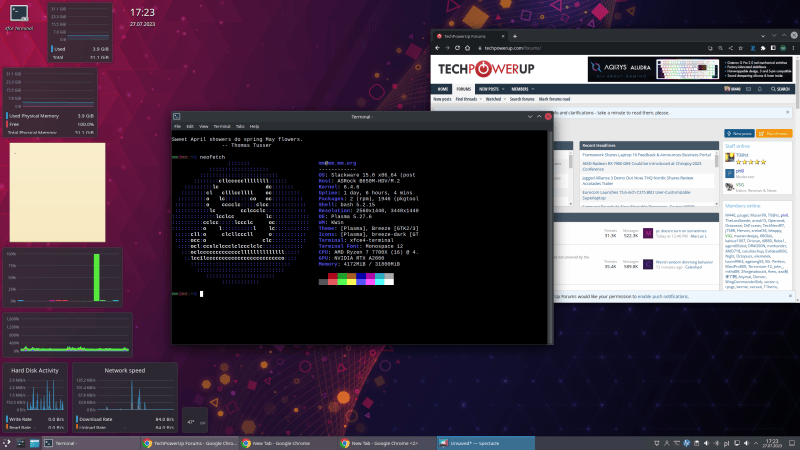This screenshot has height=450, width=800.
Task: Dismiss the rules notice with its X
Action: pyautogui.click(x=787, y=112)
